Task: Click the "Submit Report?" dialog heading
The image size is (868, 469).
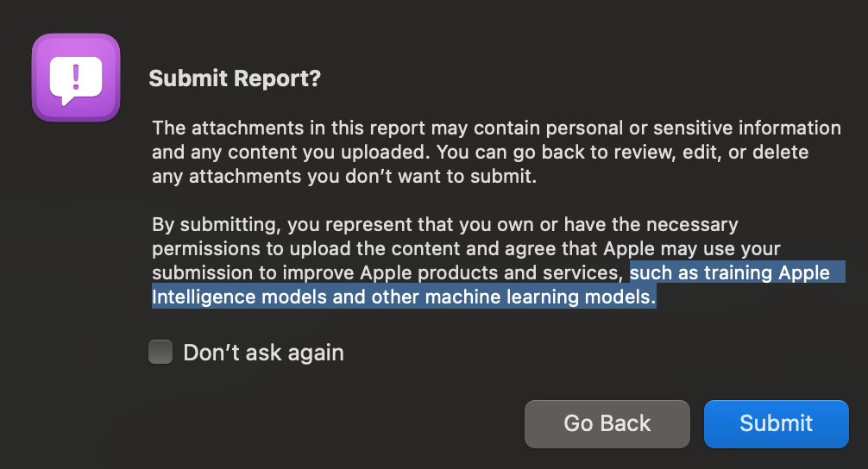Action: pos(235,78)
